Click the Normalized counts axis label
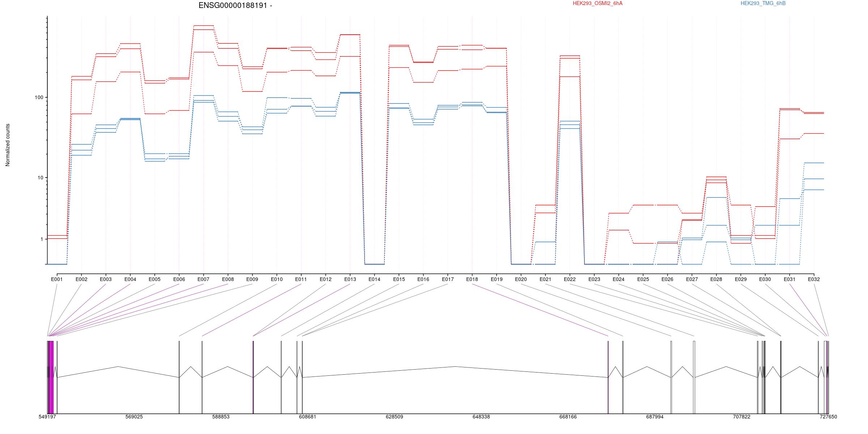 click(x=8, y=145)
